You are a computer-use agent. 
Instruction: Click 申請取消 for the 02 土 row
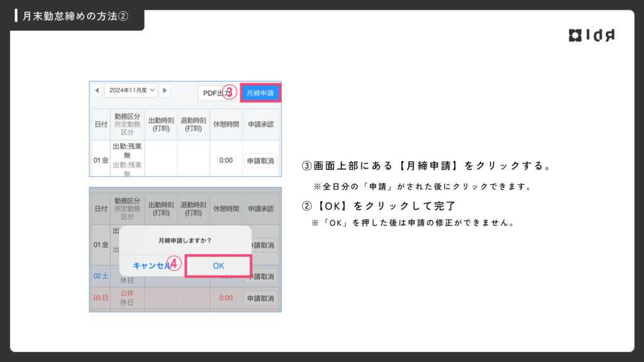tap(260, 277)
